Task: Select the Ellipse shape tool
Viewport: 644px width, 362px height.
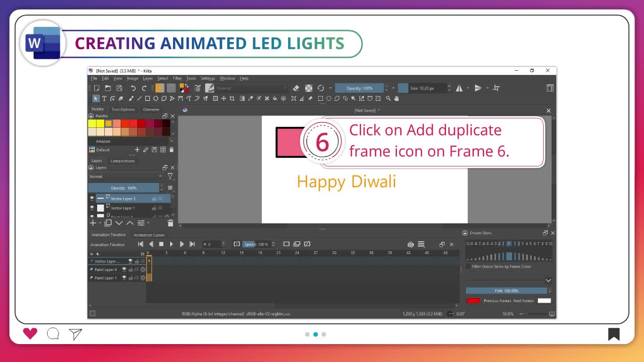Action: point(156,99)
